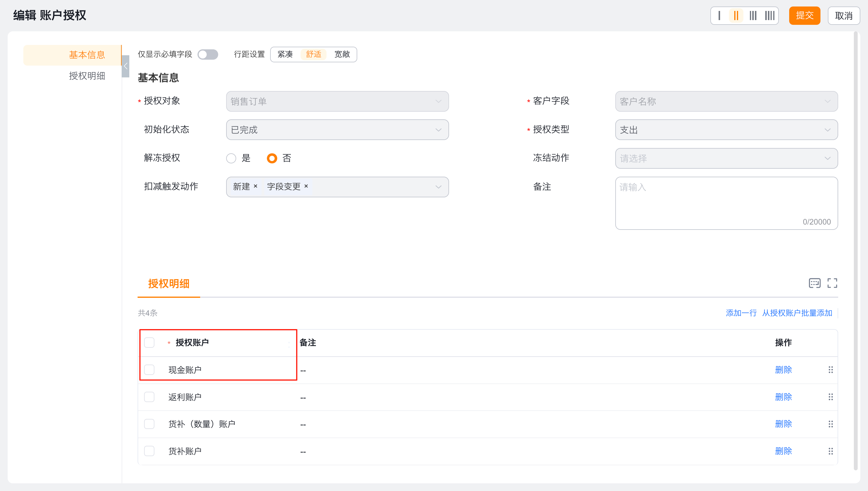Go to 授权明细 in left navigation
868x491 pixels.
[87, 76]
